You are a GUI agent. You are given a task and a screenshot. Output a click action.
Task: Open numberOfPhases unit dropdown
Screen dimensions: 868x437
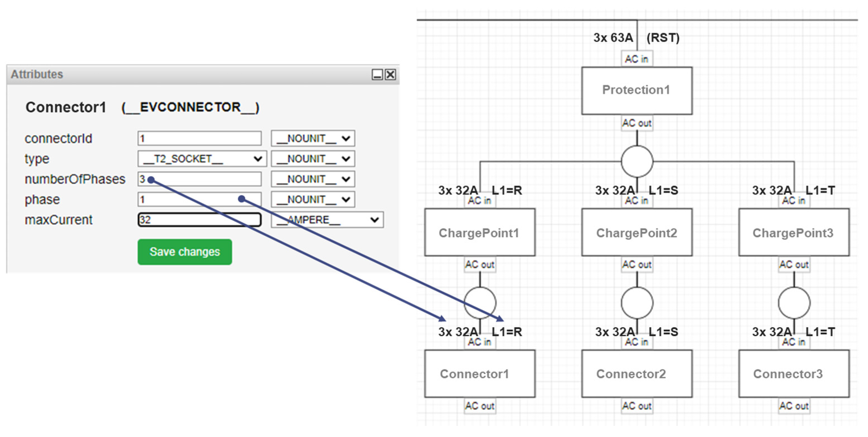[313, 179]
